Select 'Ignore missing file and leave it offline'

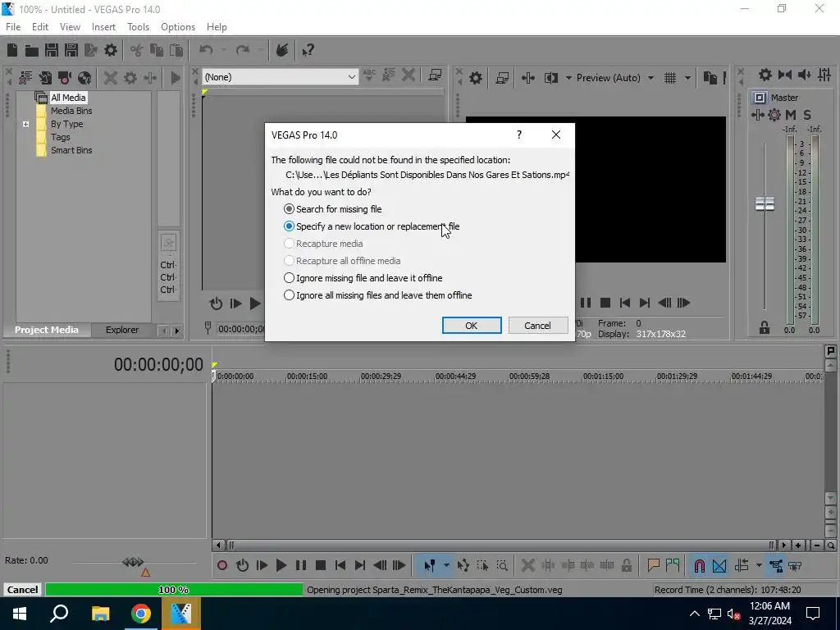click(363, 278)
